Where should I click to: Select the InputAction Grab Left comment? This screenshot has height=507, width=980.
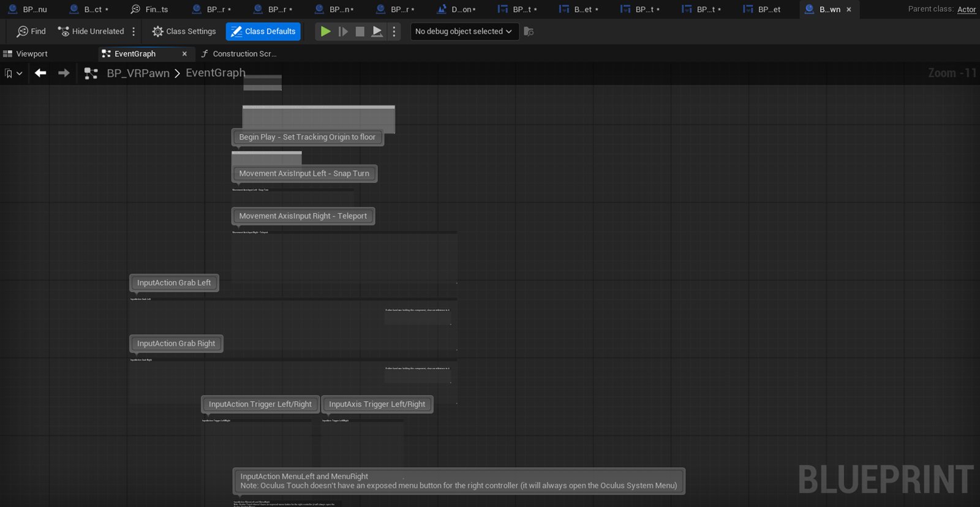click(x=174, y=283)
